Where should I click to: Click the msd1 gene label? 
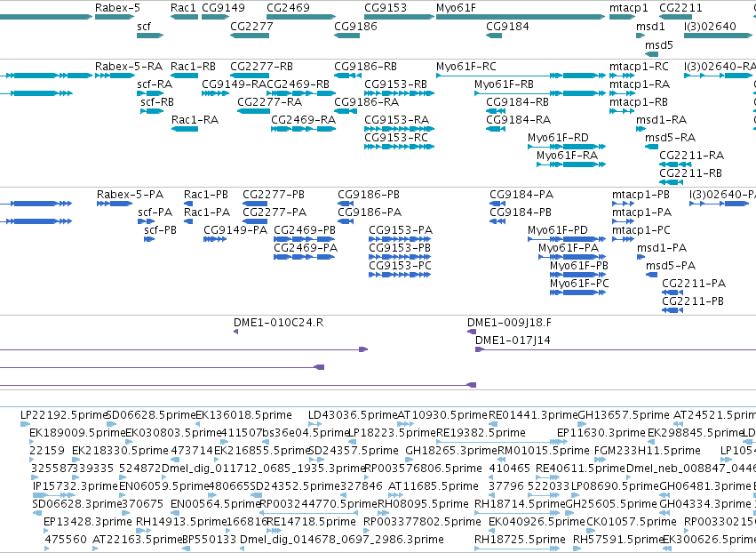[650, 26]
